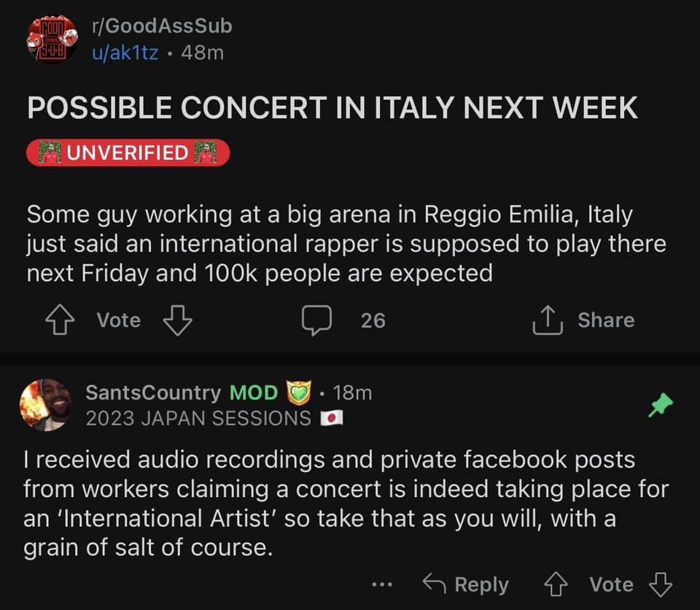
Task: Click the green MOD badge shield
Action: click(298, 393)
